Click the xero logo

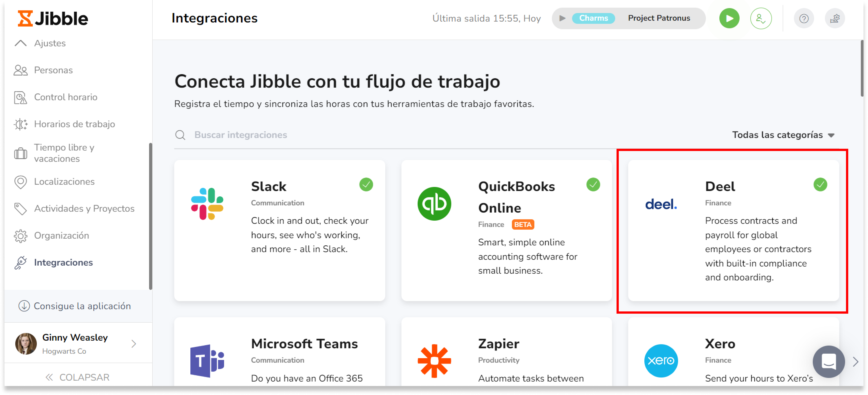coord(661,361)
